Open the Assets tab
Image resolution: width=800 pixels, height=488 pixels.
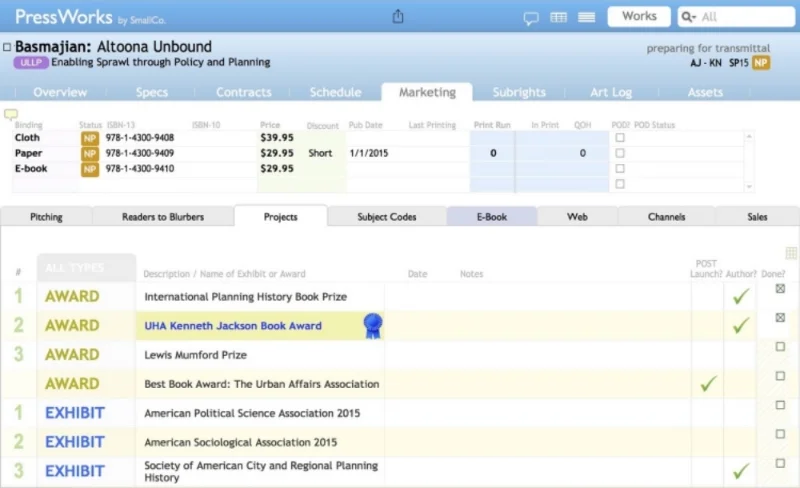(x=705, y=92)
